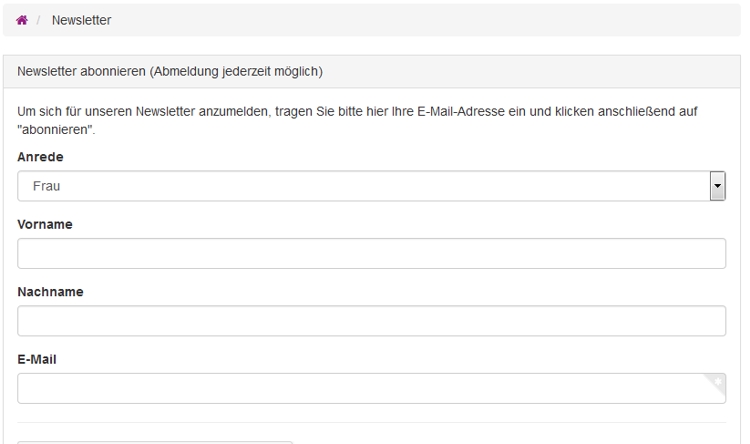Click the E-Mail label

pos(38,359)
